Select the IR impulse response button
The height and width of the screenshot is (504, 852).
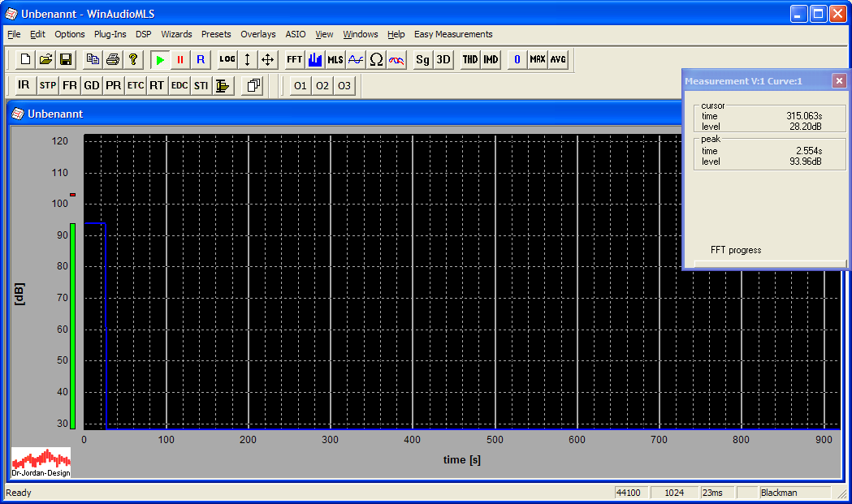[x=24, y=85]
